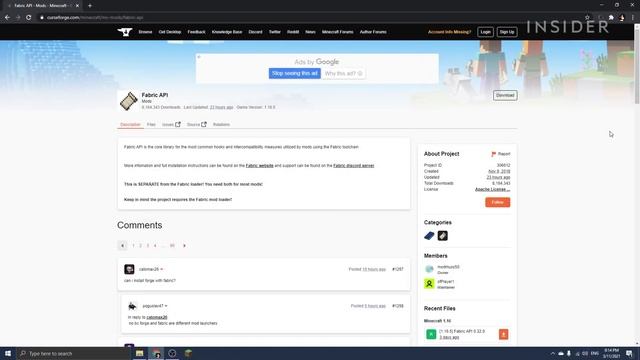
Task: Click the browser forward arrow
Action: click(18, 18)
